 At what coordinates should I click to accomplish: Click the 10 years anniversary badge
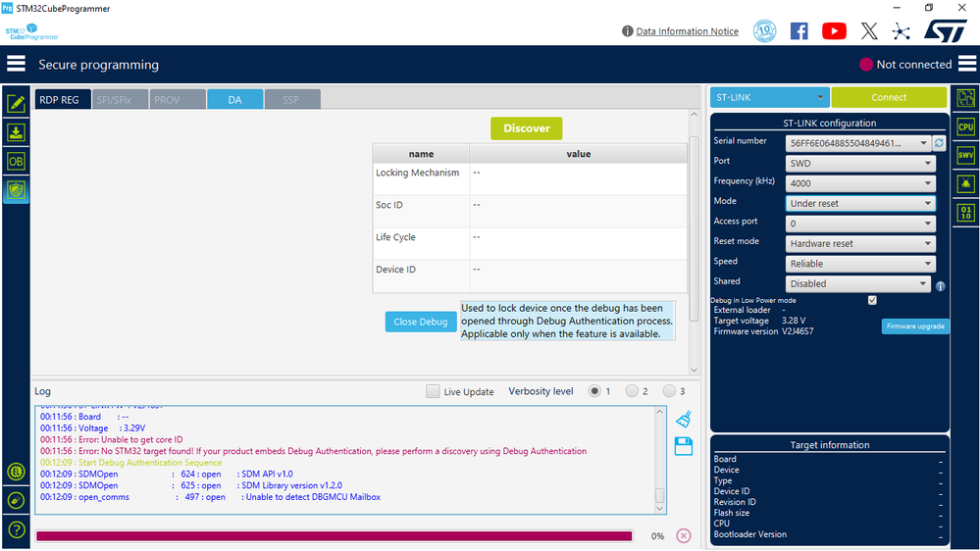pyautogui.click(x=764, y=30)
